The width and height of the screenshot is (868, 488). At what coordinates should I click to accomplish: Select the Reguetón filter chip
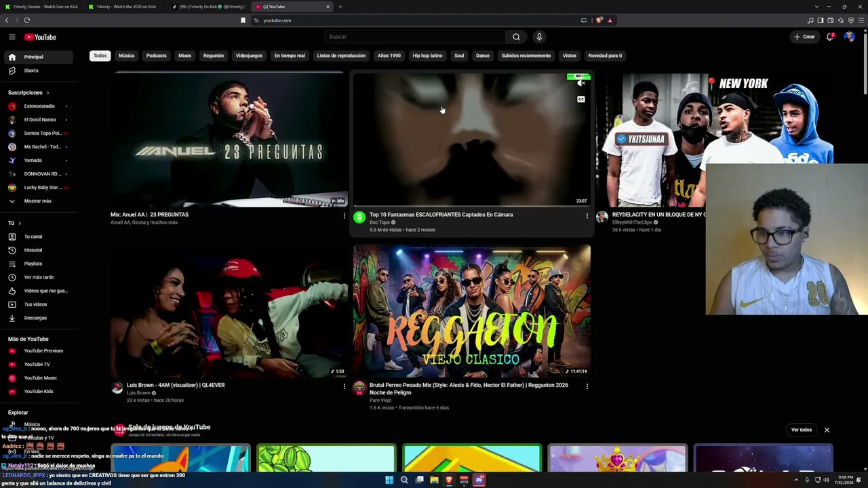[214, 56]
